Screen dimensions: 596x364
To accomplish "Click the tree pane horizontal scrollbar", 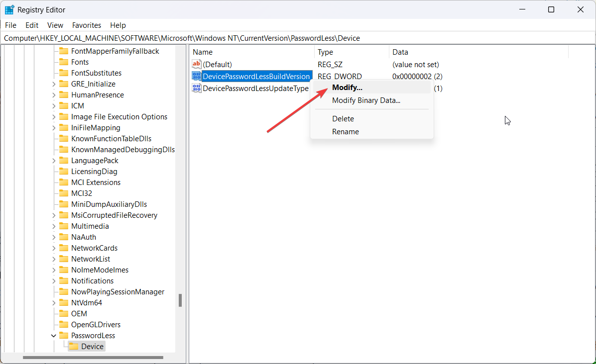I will point(93,357).
